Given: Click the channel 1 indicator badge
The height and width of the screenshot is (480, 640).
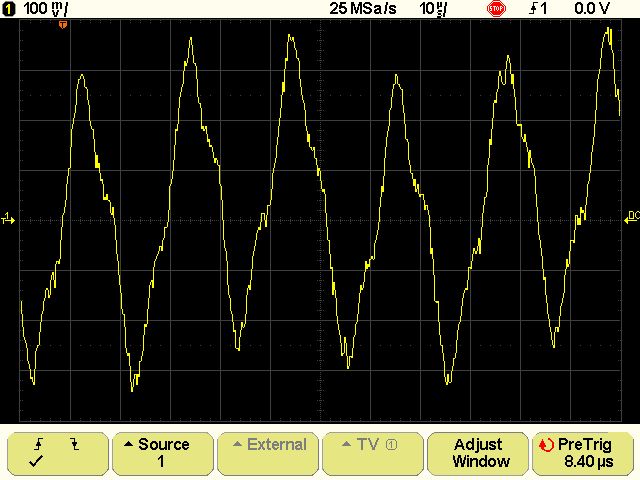Looking at the screenshot, I should click(x=8, y=9).
